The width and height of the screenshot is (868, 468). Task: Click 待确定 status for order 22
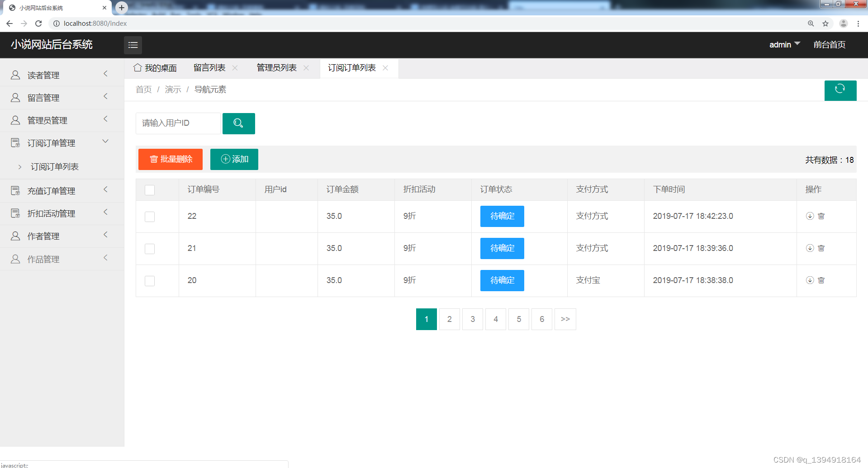click(x=502, y=216)
